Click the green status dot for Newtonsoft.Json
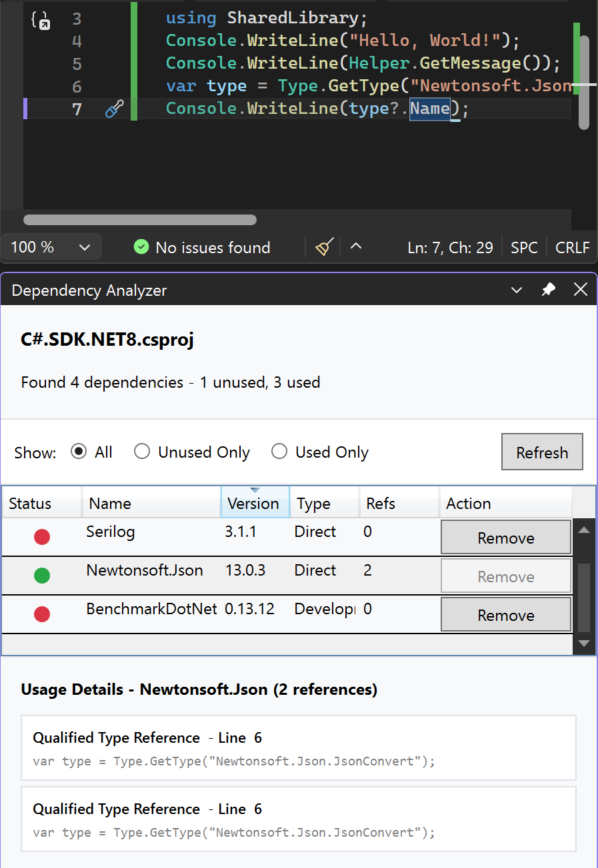Screen dimensions: 598x868 (42, 576)
